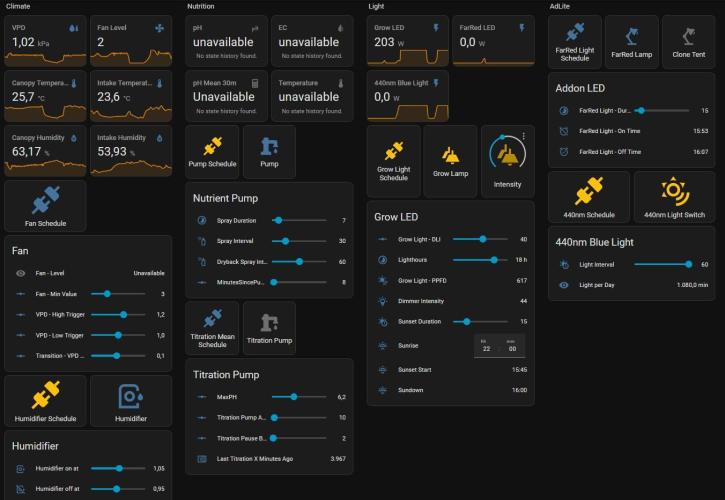This screenshot has width=725, height=500.
Task: Adjust the Humidifier on at slider
Action: coord(118,468)
